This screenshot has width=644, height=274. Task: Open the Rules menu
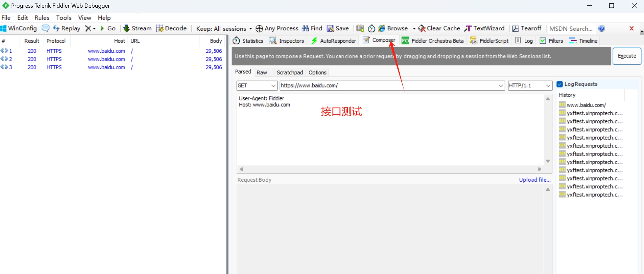pos(42,18)
